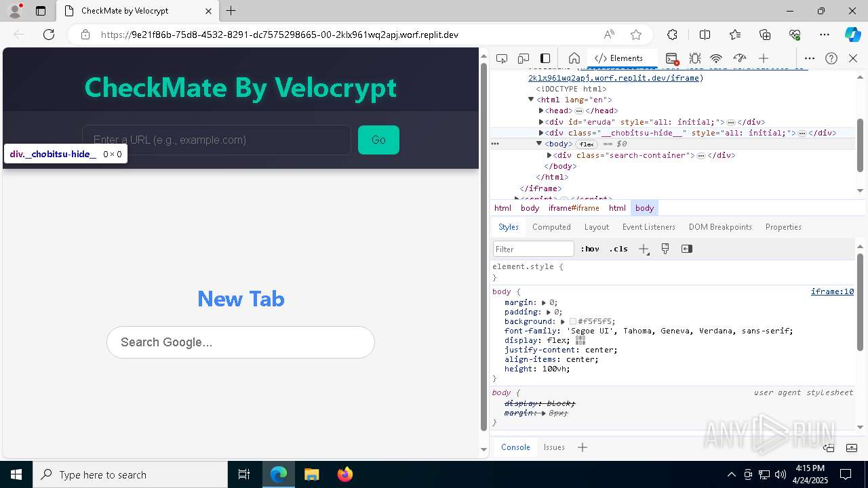Toggle rendering emulations paintbrush icon

pos(665,249)
